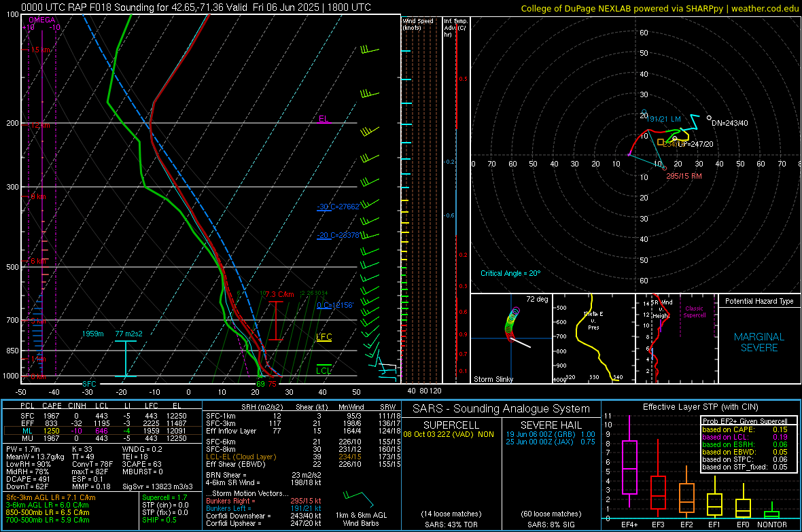
Task: Click the UP=247/20 hodograph label
Action: click(695, 144)
